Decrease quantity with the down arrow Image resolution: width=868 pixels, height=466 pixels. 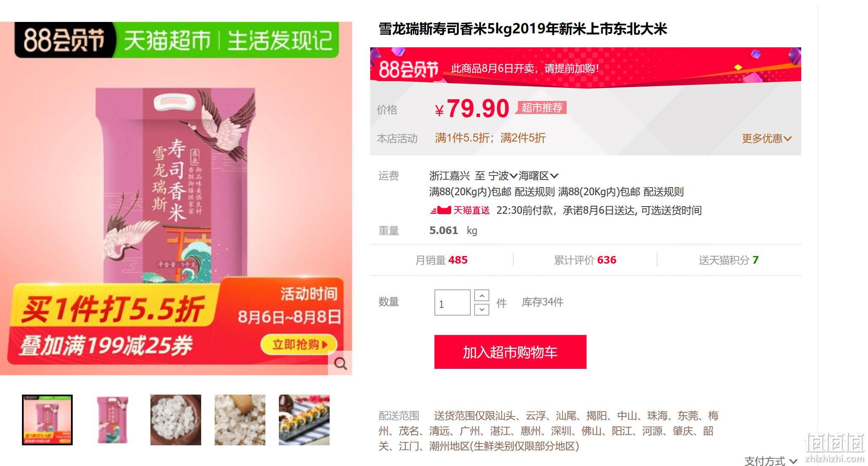click(x=482, y=310)
